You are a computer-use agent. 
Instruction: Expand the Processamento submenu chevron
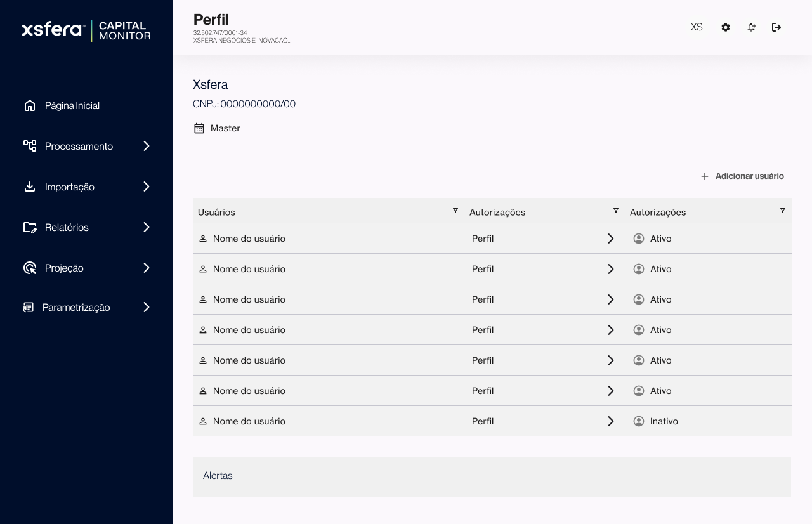pyautogui.click(x=147, y=146)
